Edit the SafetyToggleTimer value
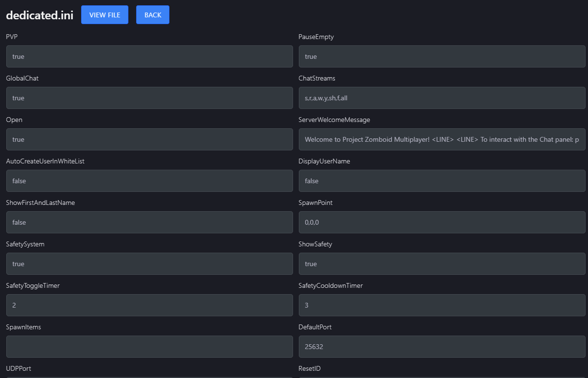Screen dimensions: 588x378 coord(149,305)
